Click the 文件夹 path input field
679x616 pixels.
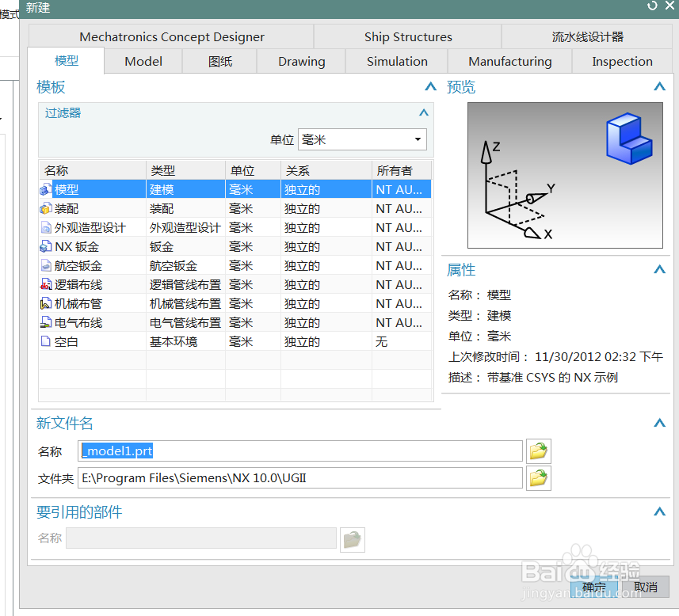(300, 478)
